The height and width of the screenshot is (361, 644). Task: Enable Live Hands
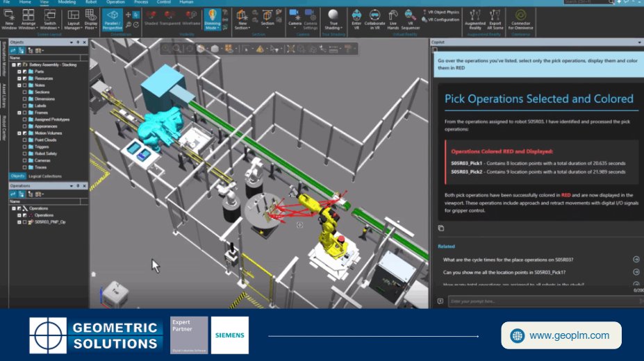coord(393,19)
